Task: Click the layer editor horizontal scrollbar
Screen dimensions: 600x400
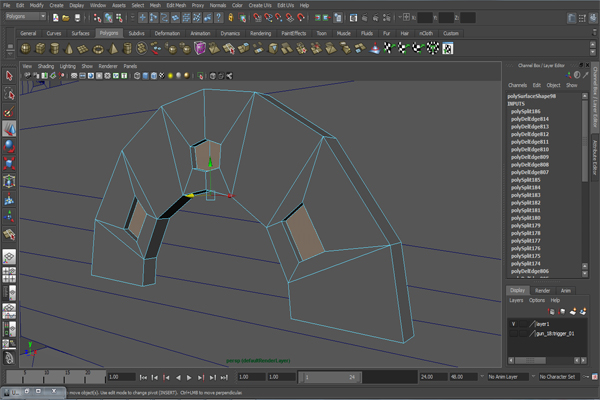Action: tap(530, 360)
